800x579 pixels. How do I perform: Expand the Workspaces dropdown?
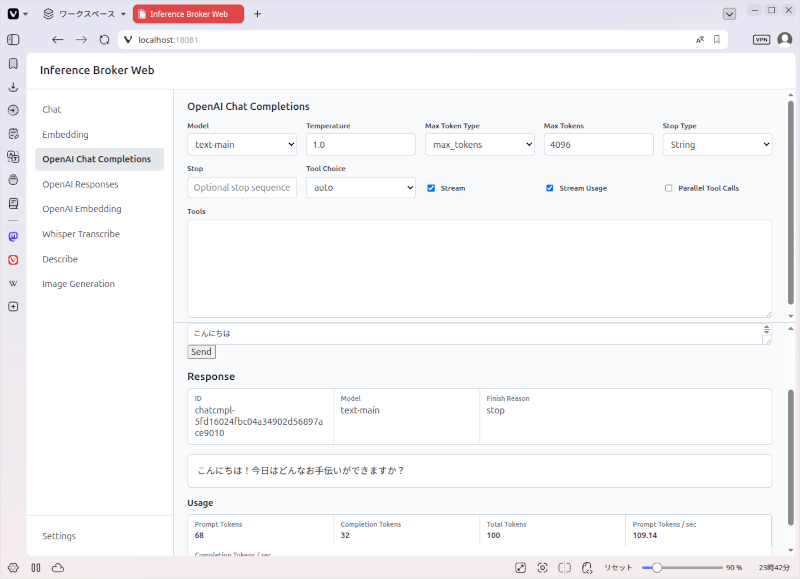84,14
